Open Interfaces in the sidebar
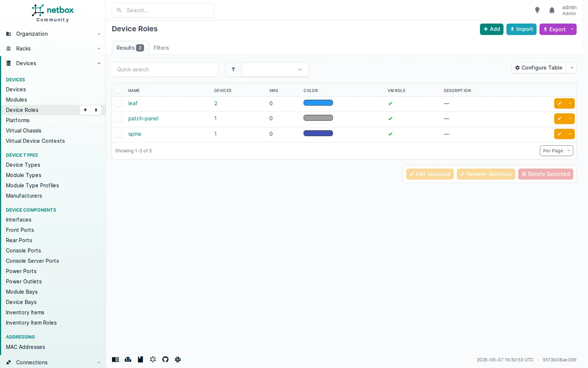This screenshot has width=588, height=368. point(18,220)
